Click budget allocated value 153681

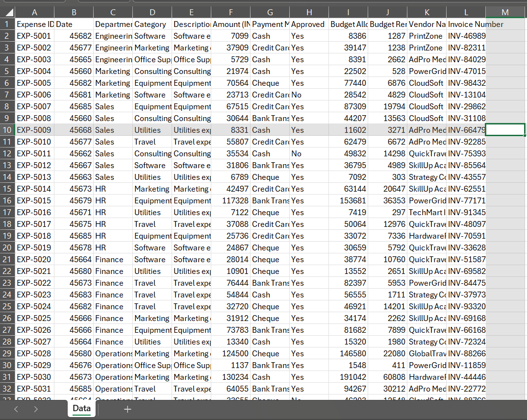tap(349, 200)
